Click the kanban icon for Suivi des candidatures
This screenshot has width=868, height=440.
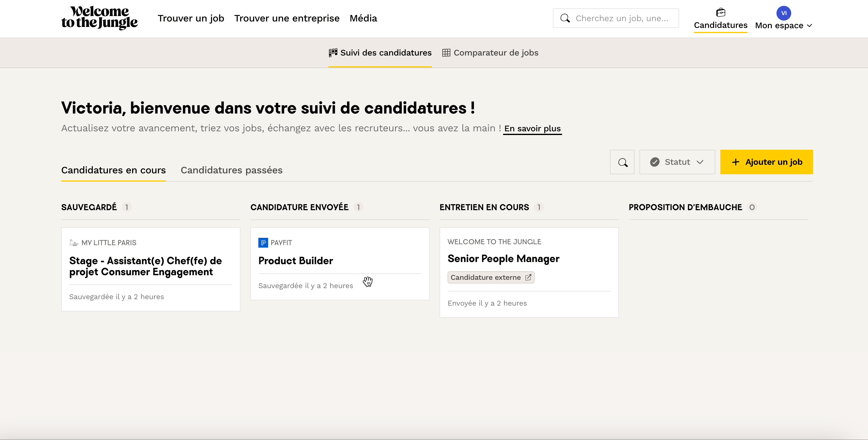tap(333, 52)
